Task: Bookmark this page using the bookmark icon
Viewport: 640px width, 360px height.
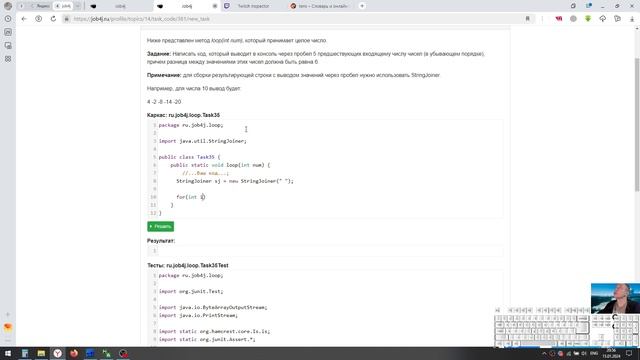Action: pos(527,19)
